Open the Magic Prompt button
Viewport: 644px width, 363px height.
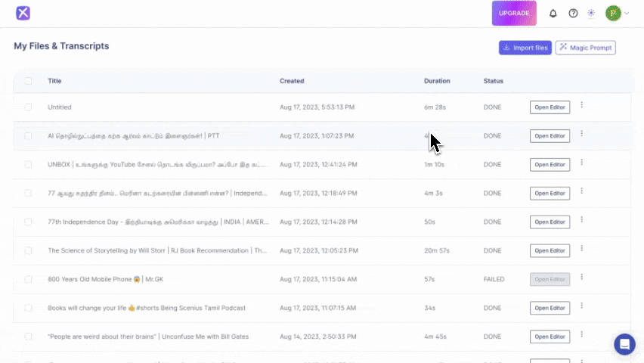tap(585, 48)
